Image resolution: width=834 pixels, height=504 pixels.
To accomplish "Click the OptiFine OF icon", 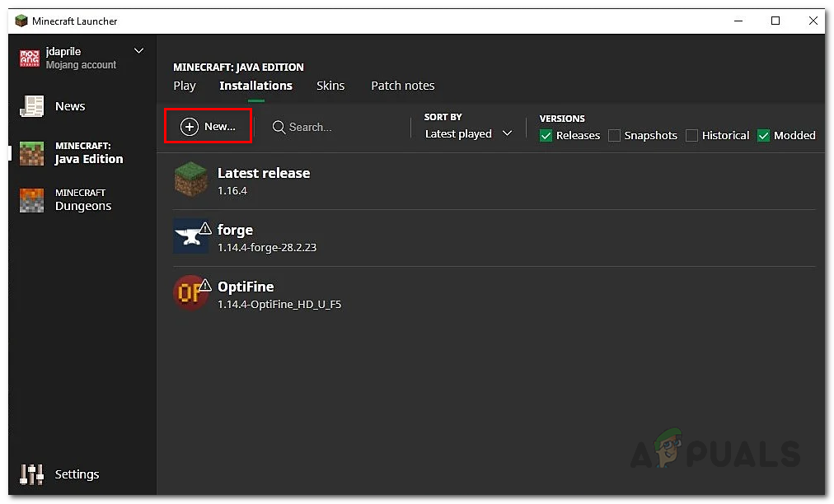I will coord(190,292).
